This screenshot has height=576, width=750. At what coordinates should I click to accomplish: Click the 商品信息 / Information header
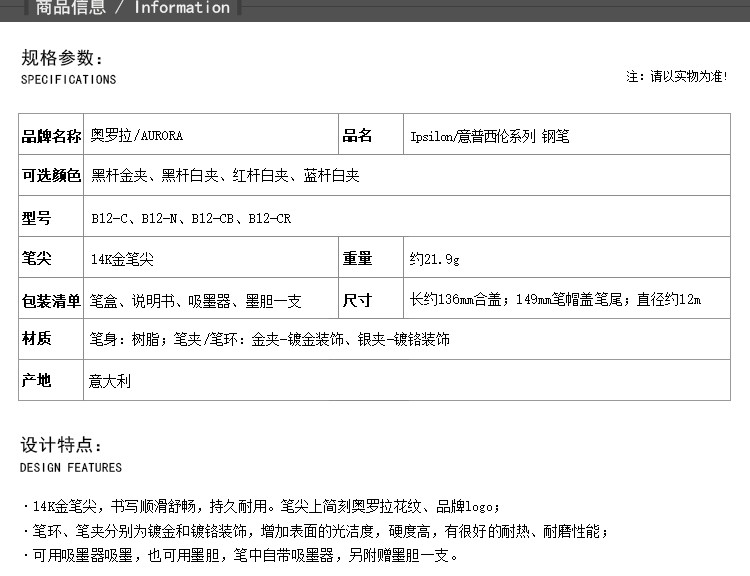[x=132, y=8]
